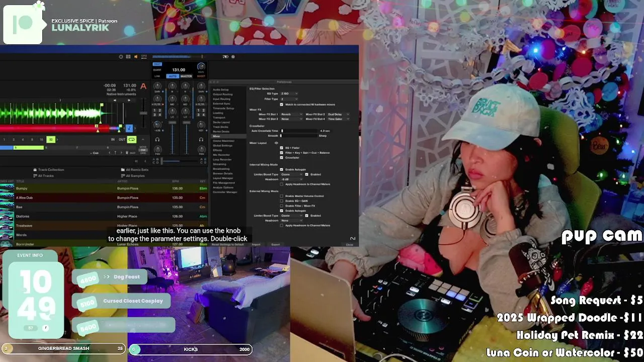The width and height of the screenshot is (644, 362).
Task: Adjust the crossfader Smooth/Sharp curve slider
Action: [x=299, y=136]
